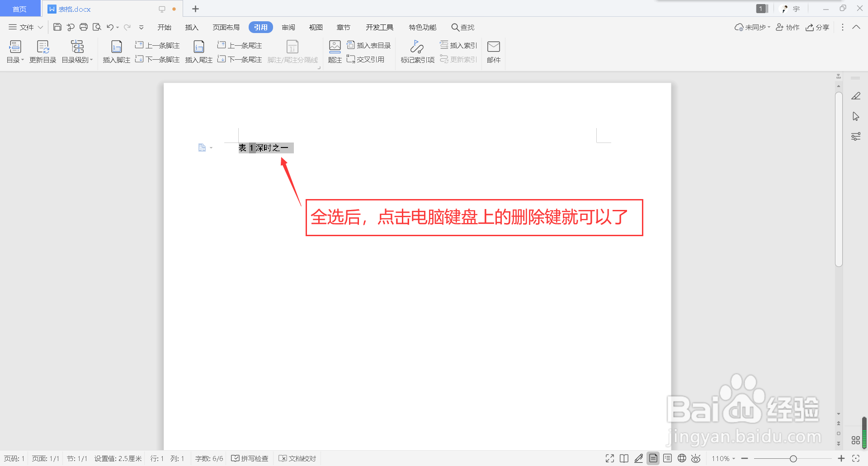Click 更新目录 update contents icon
Screen dimensions: 868x466
43,52
